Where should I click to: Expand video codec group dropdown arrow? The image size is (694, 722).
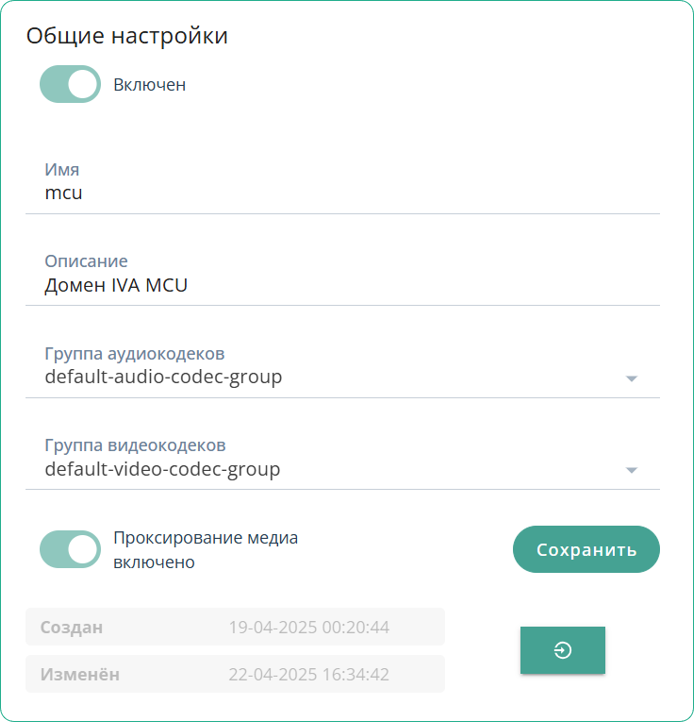point(631,470)
